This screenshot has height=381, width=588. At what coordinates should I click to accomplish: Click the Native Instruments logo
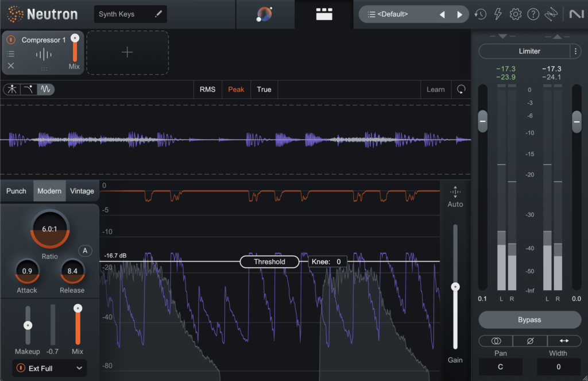(x=577, y=14)
